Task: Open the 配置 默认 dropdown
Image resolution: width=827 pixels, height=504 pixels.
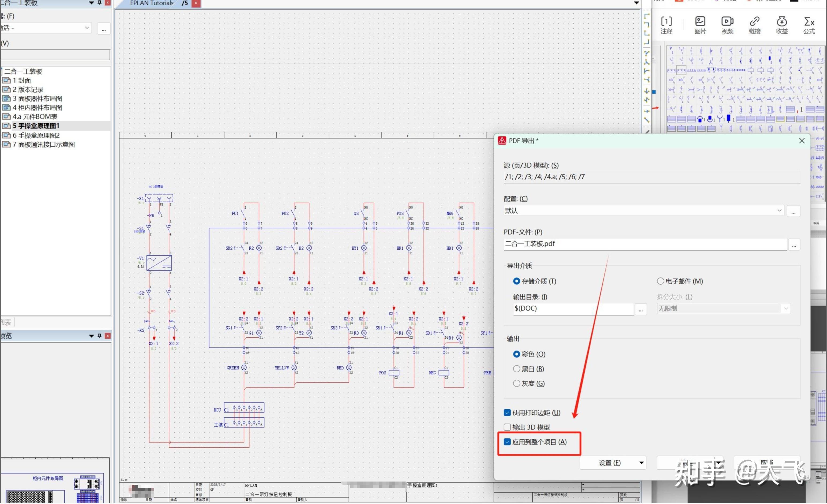Action: (779, 211)
